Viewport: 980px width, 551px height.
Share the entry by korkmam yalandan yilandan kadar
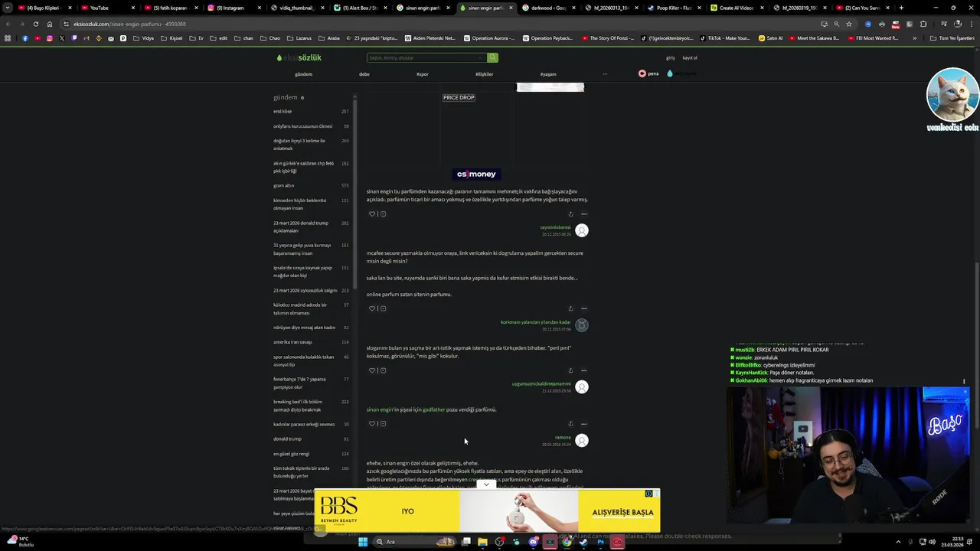tap(570, 308)
